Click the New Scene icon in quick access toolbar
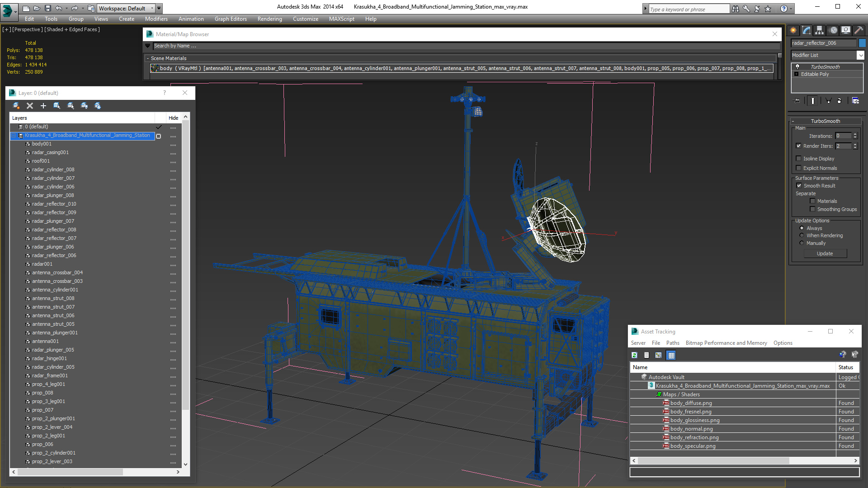This screenshot has height=488, width=868. coord(26,8)
